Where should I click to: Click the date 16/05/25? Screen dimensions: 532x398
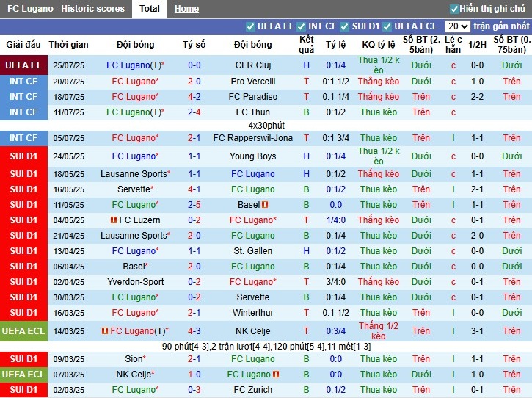pos(68,189)
